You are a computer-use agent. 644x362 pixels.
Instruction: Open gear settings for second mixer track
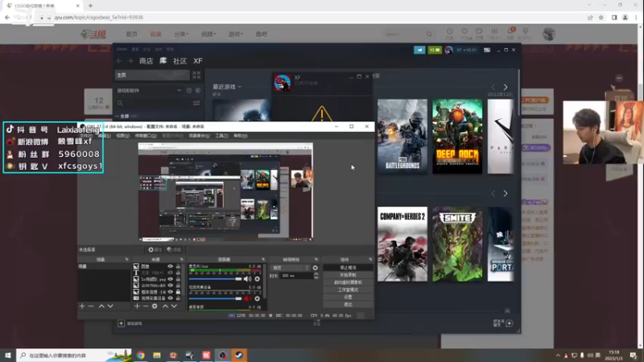(257, 298)
